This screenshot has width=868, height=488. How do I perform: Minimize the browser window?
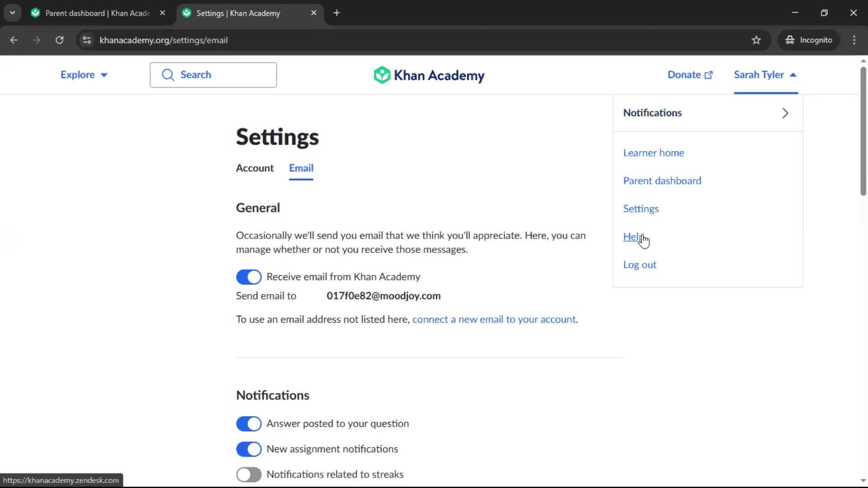(795, 13)
